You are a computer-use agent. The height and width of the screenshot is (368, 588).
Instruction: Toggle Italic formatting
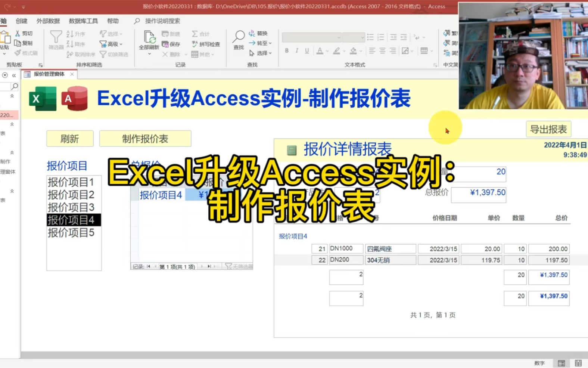[x=297, y=50]
